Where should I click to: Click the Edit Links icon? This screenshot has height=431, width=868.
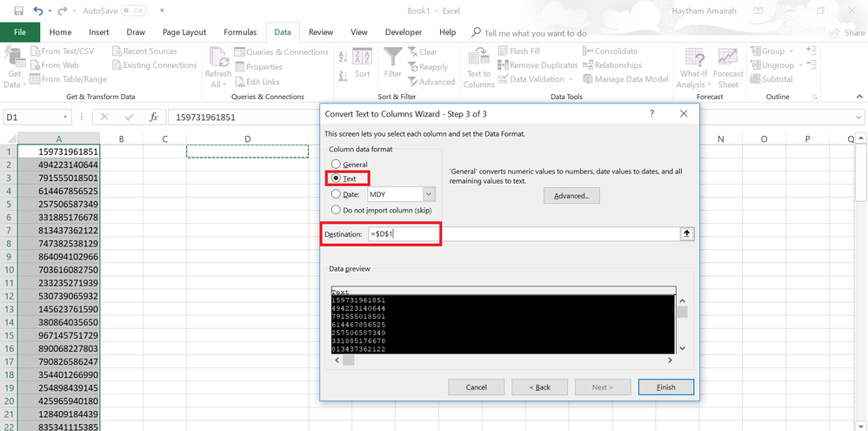[240, 82]
